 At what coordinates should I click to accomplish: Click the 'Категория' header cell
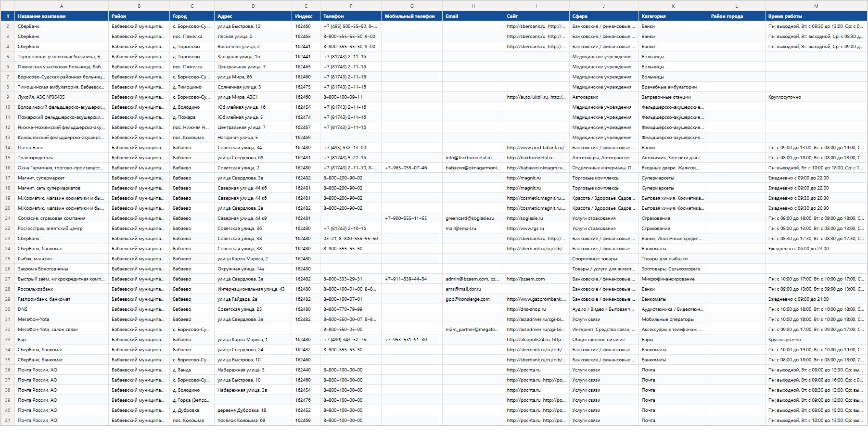pos(673,16)
